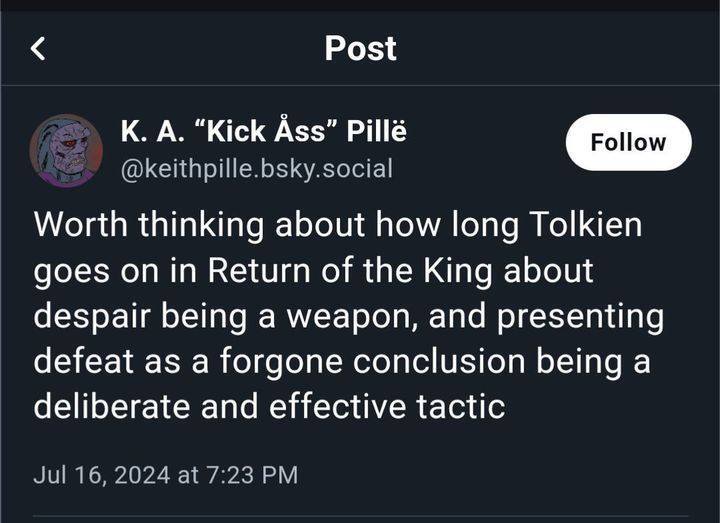Click the "7:23 PM" time text

(x=252, y=473)
